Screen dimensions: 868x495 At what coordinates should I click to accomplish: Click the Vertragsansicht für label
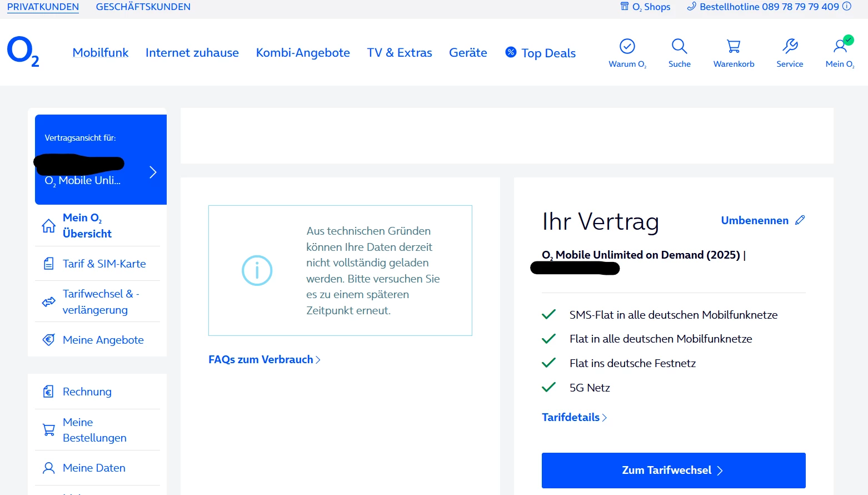[x=80, y=138]
